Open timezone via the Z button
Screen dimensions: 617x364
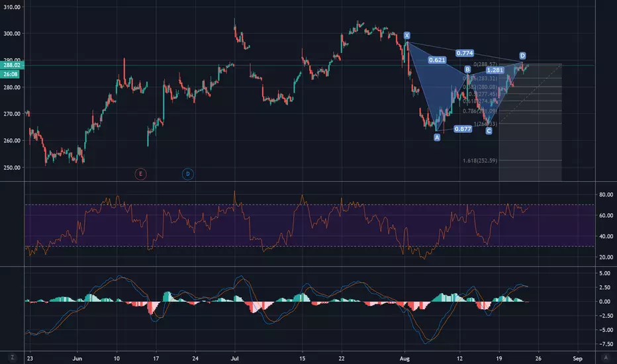coord(12,357)
